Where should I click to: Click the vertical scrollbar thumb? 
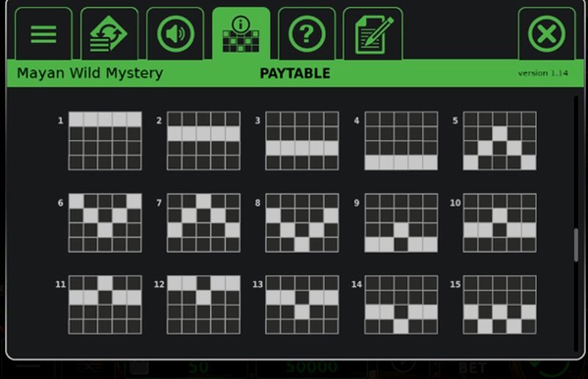576,244
